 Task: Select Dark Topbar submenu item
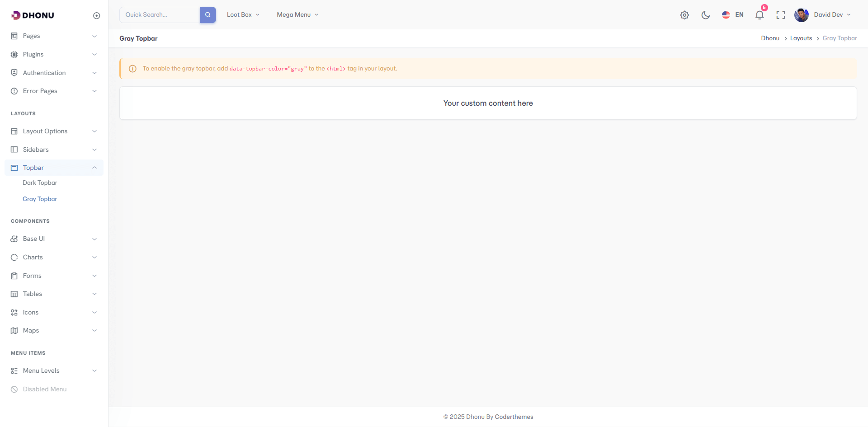[x=40, y=183]
